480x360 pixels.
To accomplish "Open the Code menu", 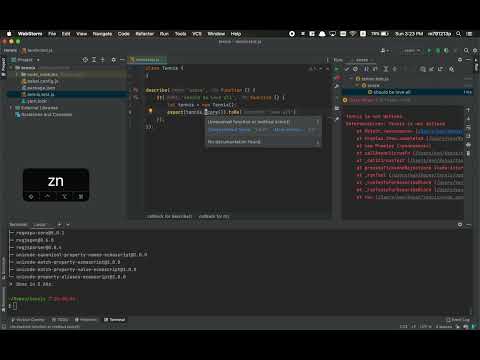I will coord(123,34).
